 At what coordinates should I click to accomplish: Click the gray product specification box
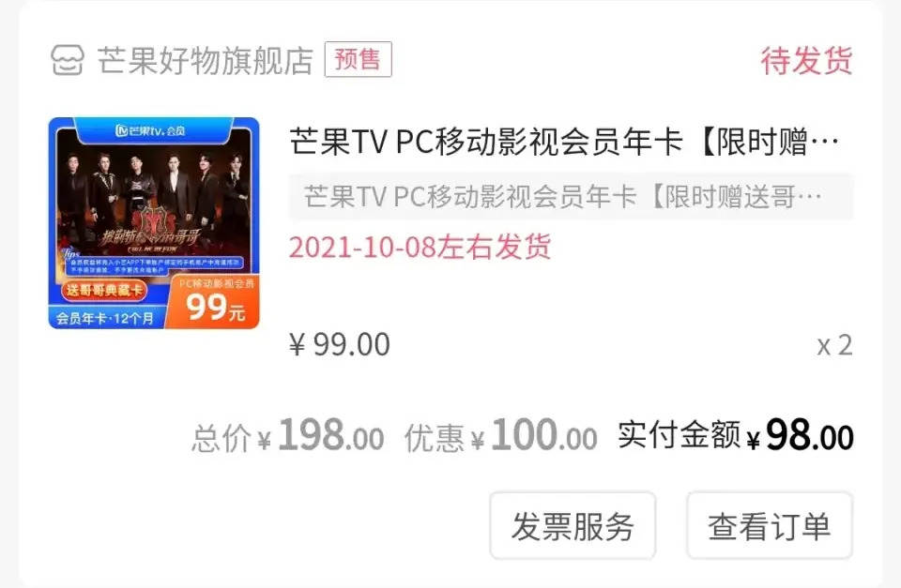tap(572, 196)
